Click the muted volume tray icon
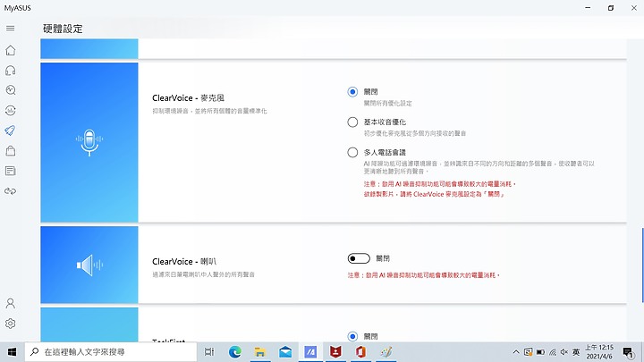The image size is (644, 362). (x=564, y=352)
